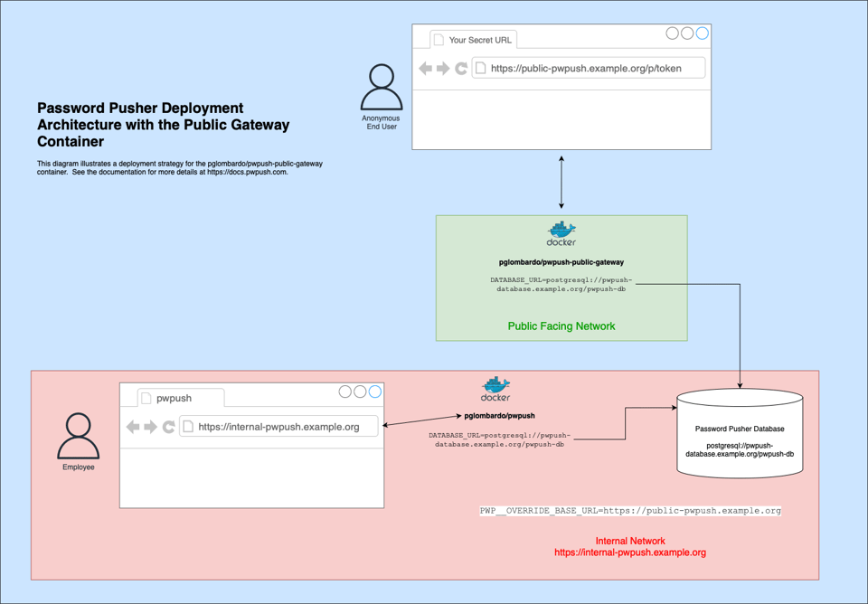Reload the page in the pwpush browser
The image size is (868, 604).
[169, 427]
